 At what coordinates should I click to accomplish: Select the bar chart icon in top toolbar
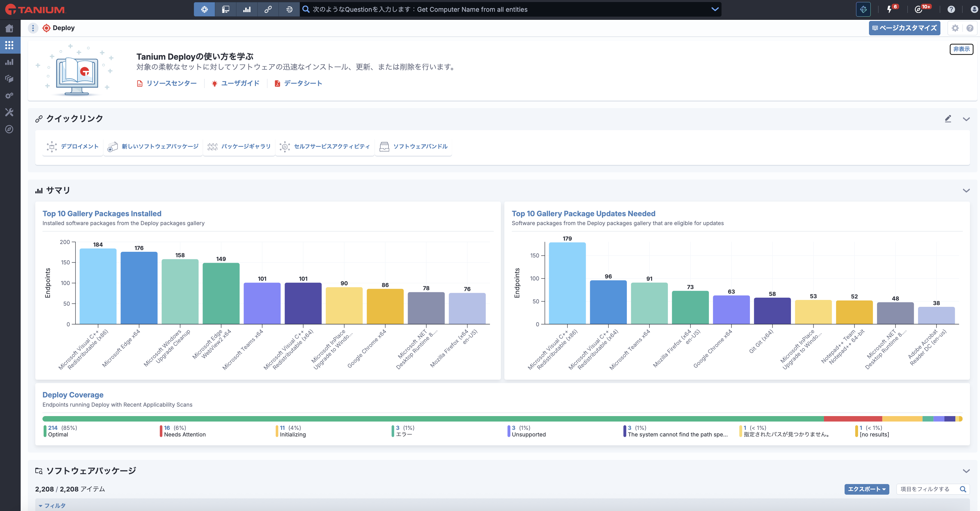click(247, 9)
